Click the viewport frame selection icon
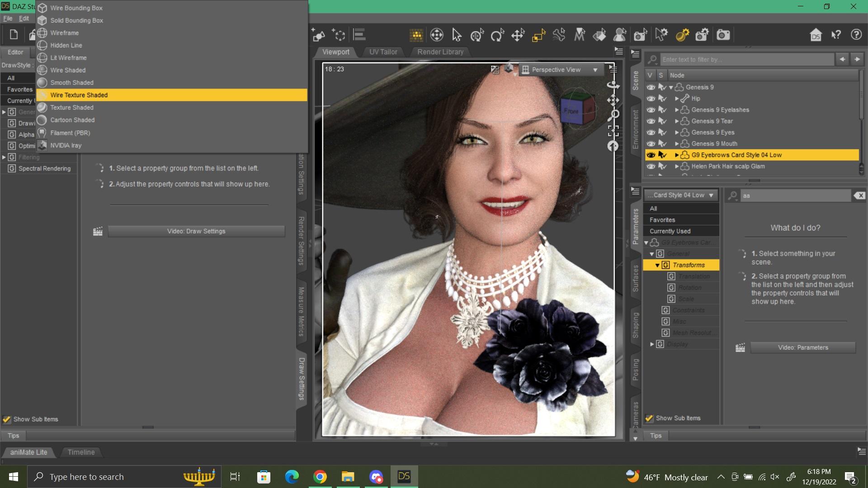The width and height of the screenshot is (868, 488). coord(613,131)
